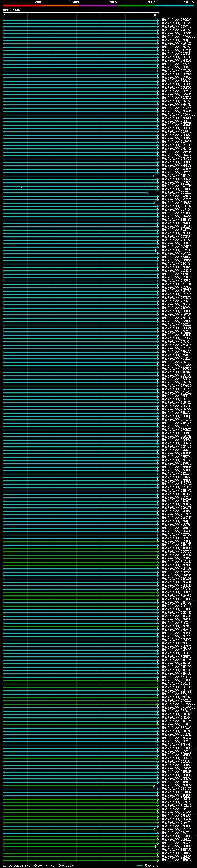Select label UniRef100_B7KA06

(177, 216)
